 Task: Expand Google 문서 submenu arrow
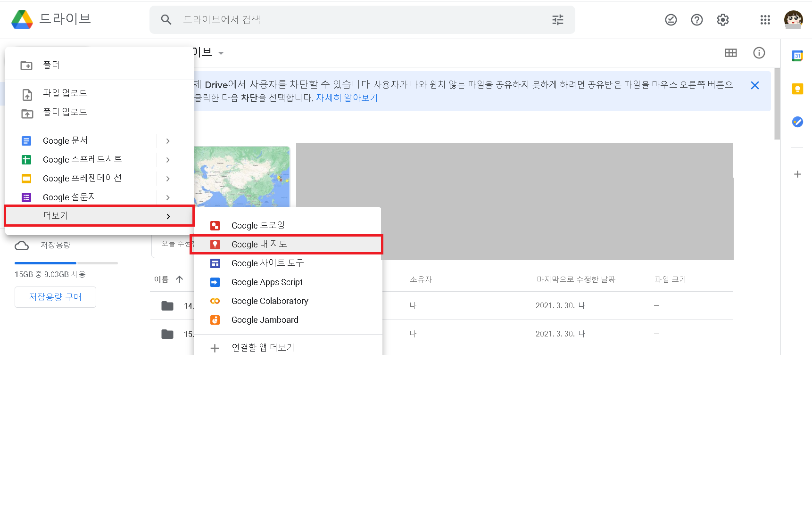(x=168, y=141)
